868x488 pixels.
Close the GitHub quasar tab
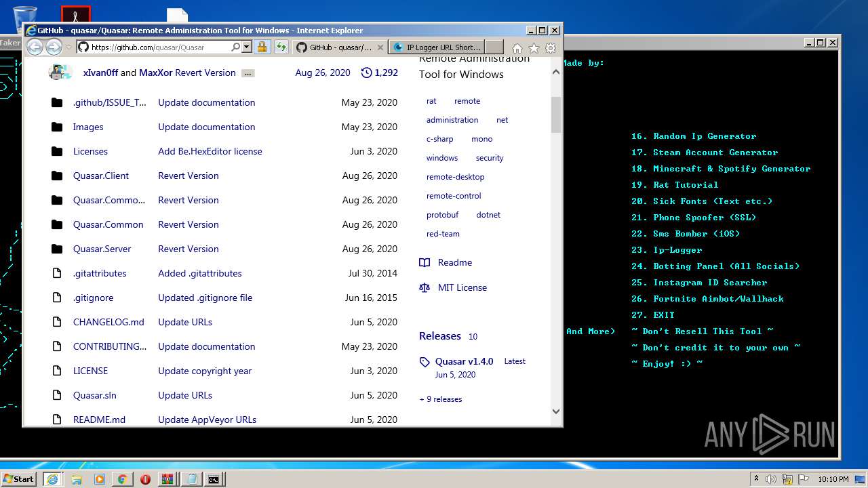[380, 47]
